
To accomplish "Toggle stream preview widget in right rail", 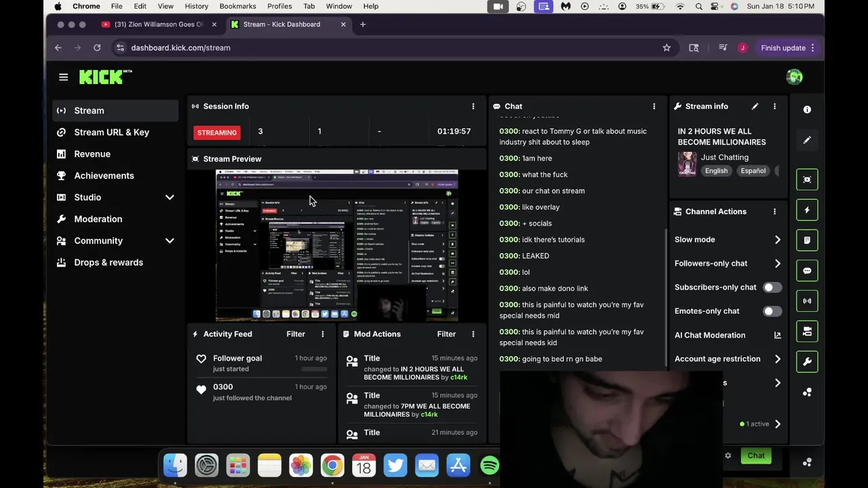I will tap(807, 180).
